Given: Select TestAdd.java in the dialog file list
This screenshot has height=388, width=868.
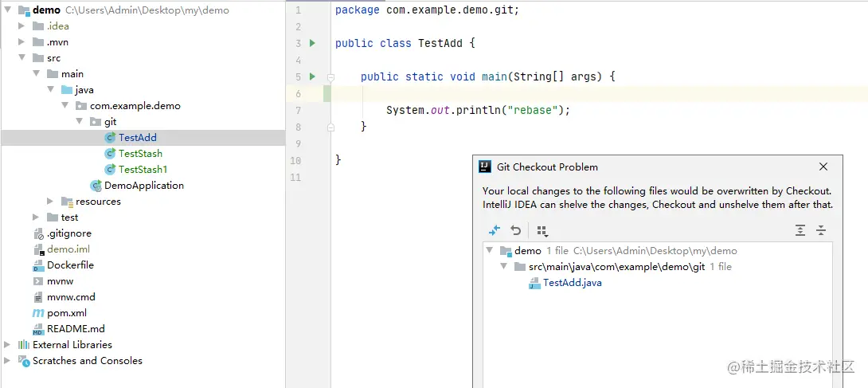Looking at the screenshot, I should [x=572, y=283].
